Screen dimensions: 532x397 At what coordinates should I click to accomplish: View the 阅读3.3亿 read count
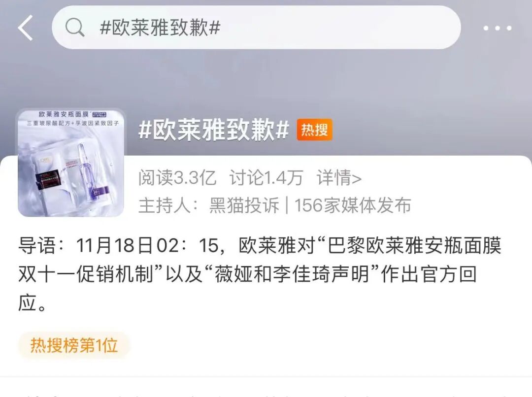click(177, 178)
